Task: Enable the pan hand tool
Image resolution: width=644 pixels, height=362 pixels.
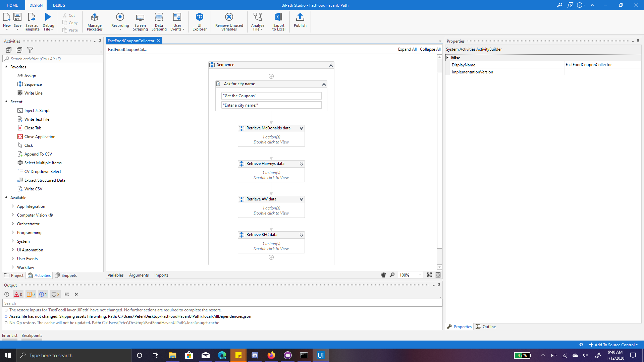Action: (x=383, y=275)
